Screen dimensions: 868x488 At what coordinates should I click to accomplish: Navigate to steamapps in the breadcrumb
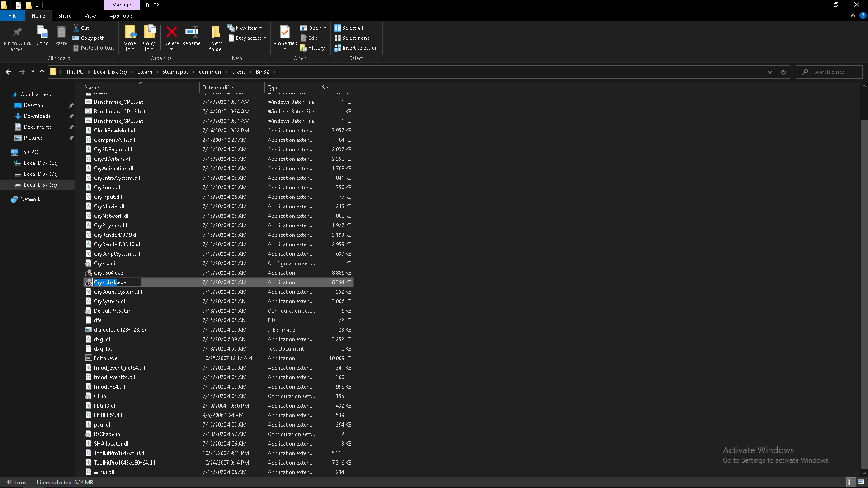175,72
